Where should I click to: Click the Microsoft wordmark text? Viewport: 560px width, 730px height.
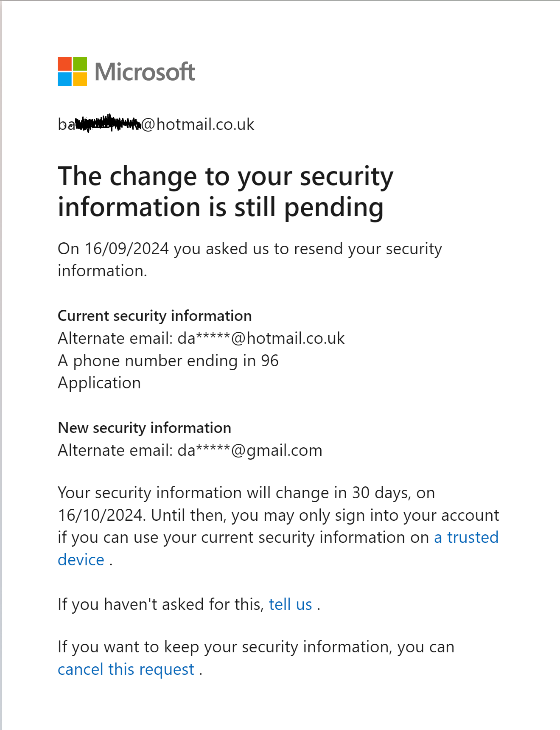145,72
